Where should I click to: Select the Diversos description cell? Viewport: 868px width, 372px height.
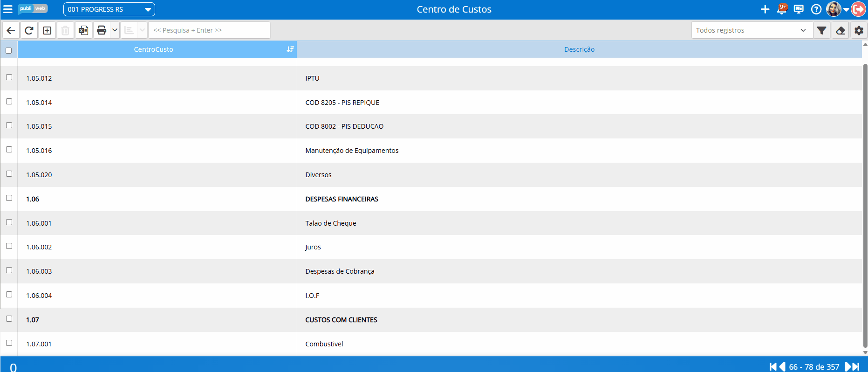pyautogui.click(x=579, y=175)
